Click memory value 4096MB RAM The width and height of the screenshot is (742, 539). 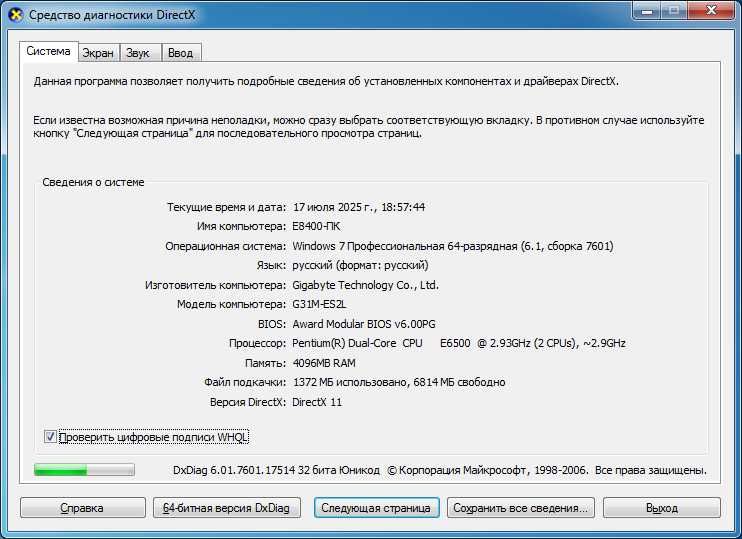[324, 363]
